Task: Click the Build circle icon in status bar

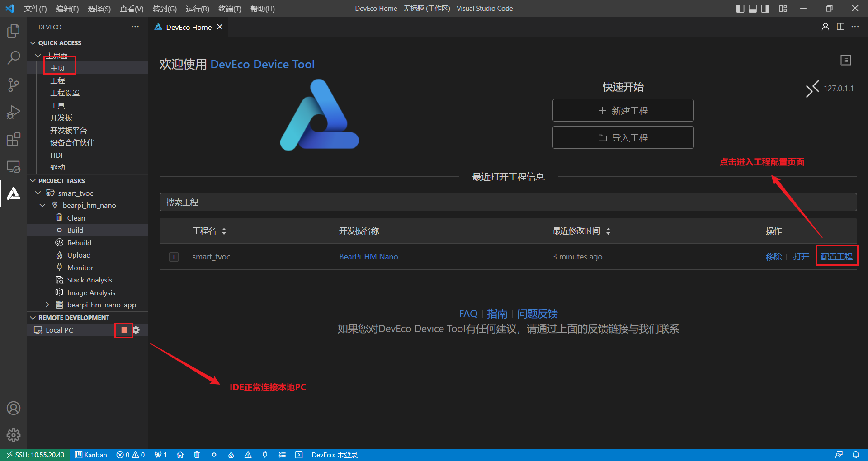Action: click(x=214, y=455)
